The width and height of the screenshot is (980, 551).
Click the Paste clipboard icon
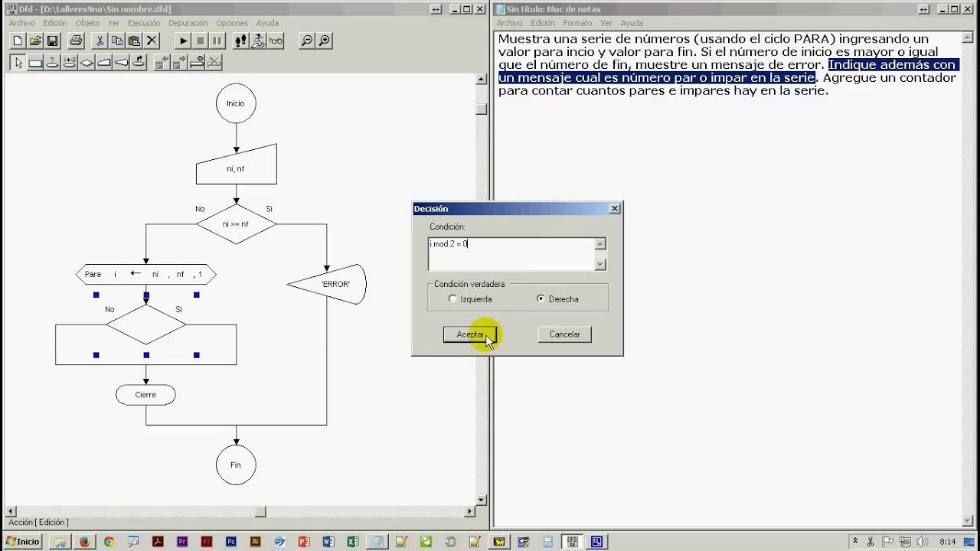click(134, 41)
